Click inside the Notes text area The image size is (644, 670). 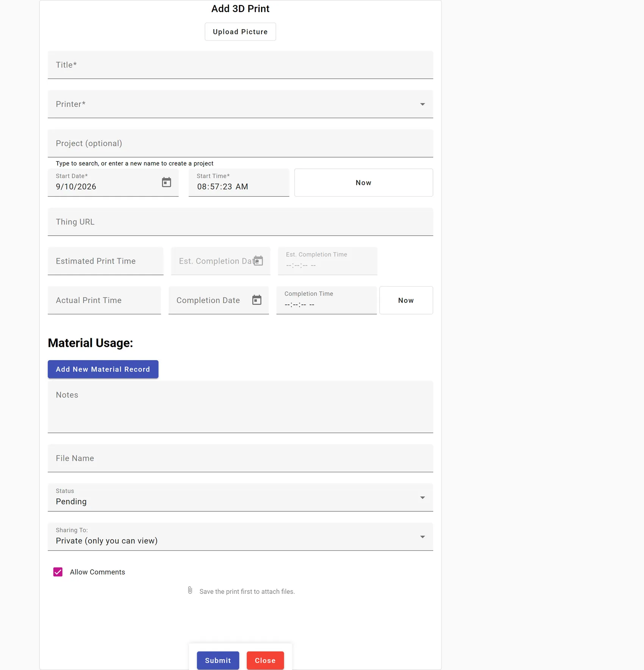coord(240,407)
